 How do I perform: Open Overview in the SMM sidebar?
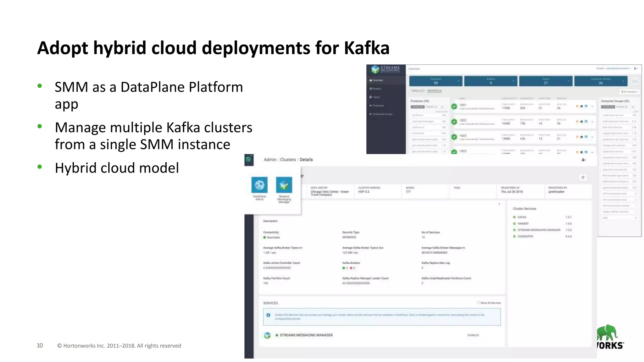386,80
